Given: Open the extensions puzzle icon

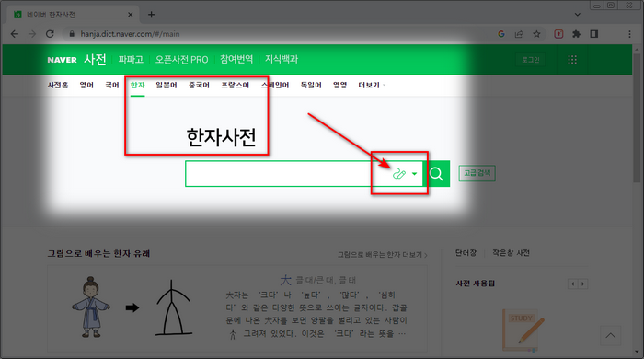Looking at the screenshot, I should (576, 34).
